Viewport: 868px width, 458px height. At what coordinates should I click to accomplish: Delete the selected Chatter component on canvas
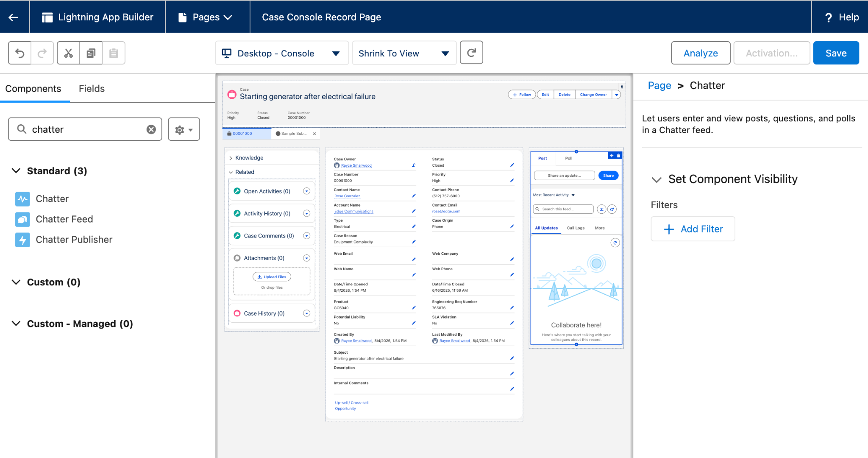point(618,156)
